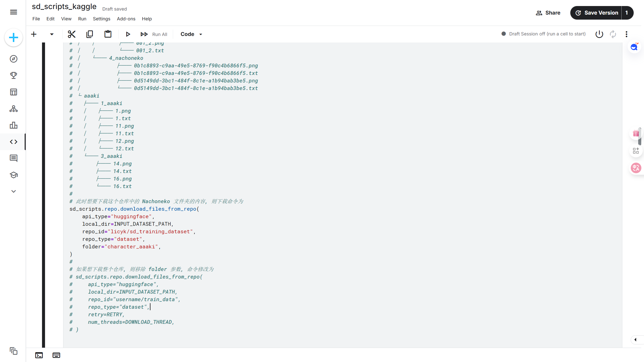644x362 pixels.
Task: Open the Datasets table icon in sidebar
Action: click(14, 92)
